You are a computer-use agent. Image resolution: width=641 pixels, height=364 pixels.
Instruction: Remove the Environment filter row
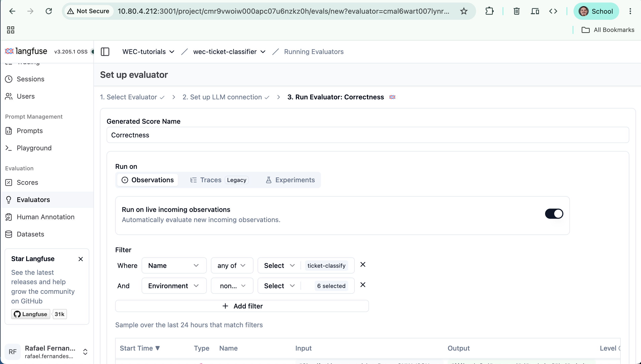click(363, 285)
